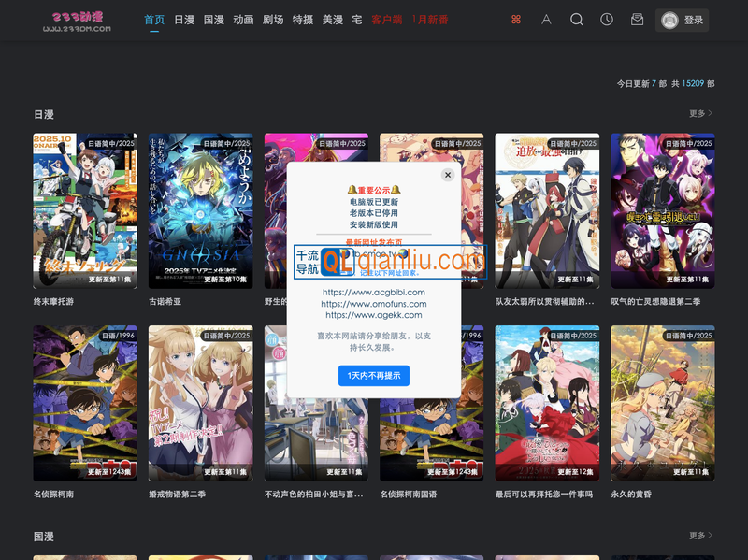The width and height of the screenshot is (748, 560).
Task: Close the announcement popup with X
Action: 448,175
